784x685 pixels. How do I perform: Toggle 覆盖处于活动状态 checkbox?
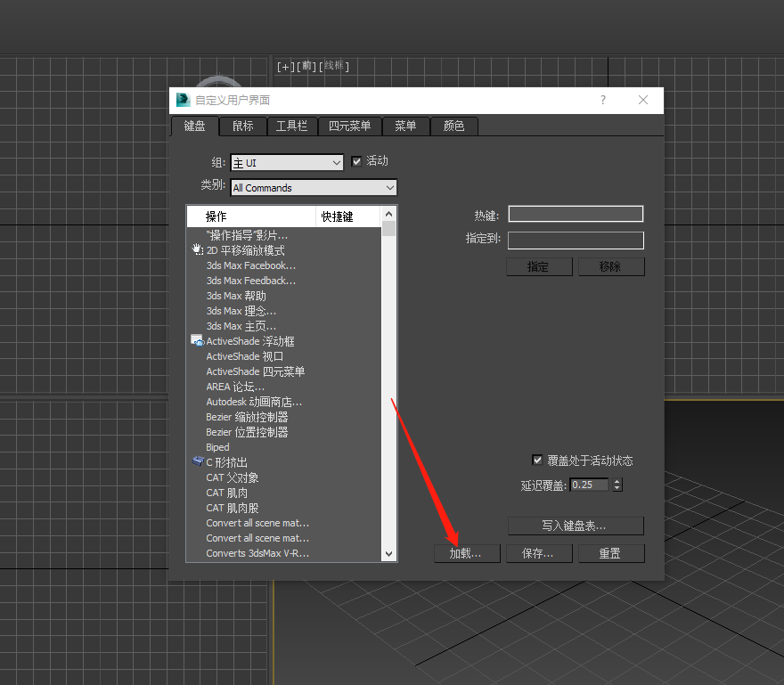(537, 460)
